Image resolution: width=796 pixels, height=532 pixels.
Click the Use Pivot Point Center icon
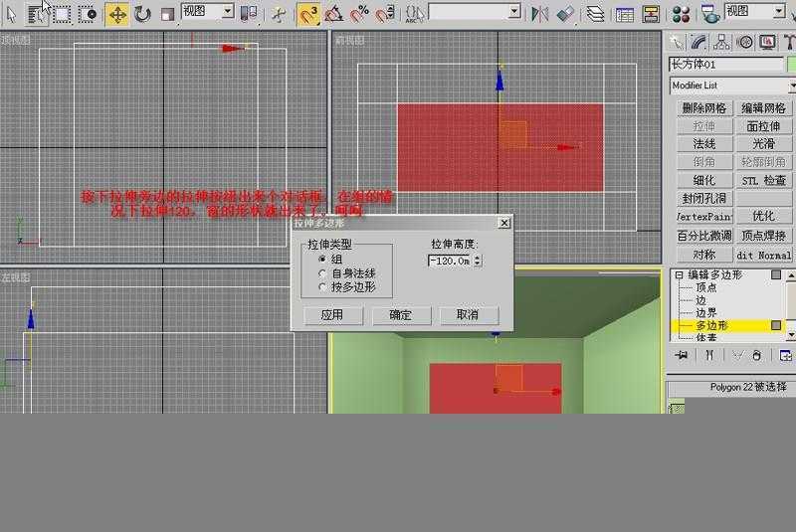pos(248,14)
